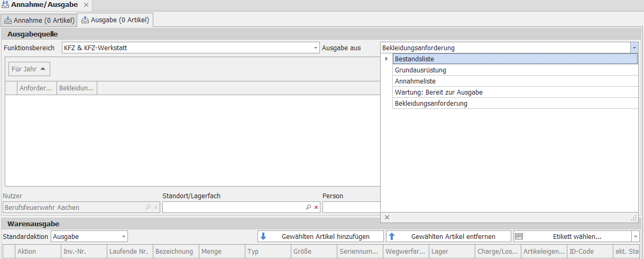Close the dropdown popup via bottom X icon
The height and width of the screenshot is (259, 644).
[387, 217]
